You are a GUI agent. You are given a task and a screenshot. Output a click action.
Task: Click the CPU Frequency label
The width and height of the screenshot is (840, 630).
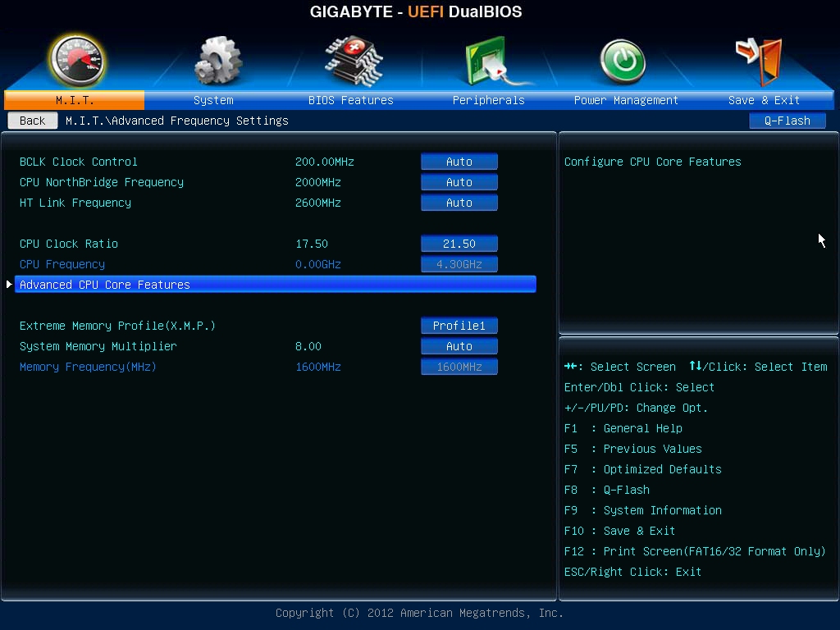[x=62, y=264]
